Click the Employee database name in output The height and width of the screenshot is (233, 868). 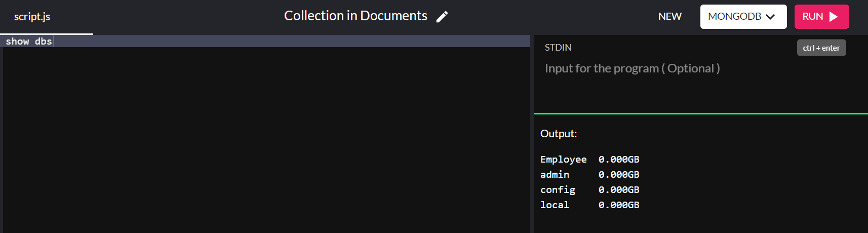tap(563, 160)
